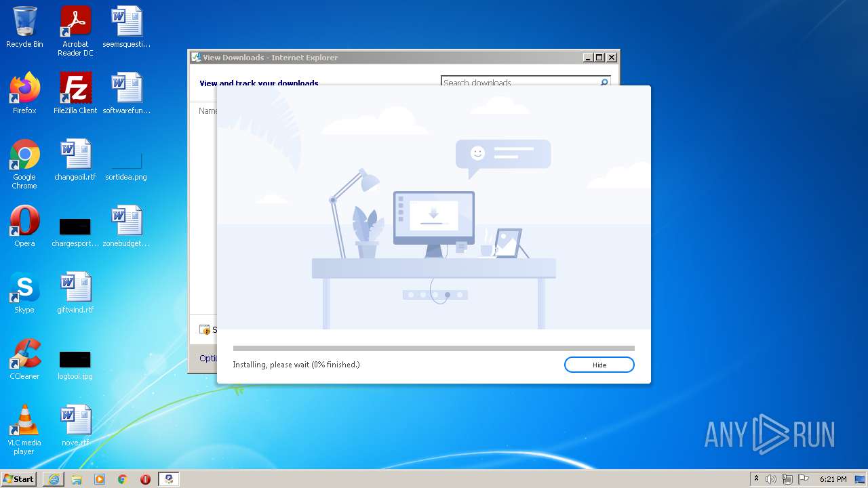Open Opera from taskbar
Screen dimensions: 868x488
(x=145, y=479)
